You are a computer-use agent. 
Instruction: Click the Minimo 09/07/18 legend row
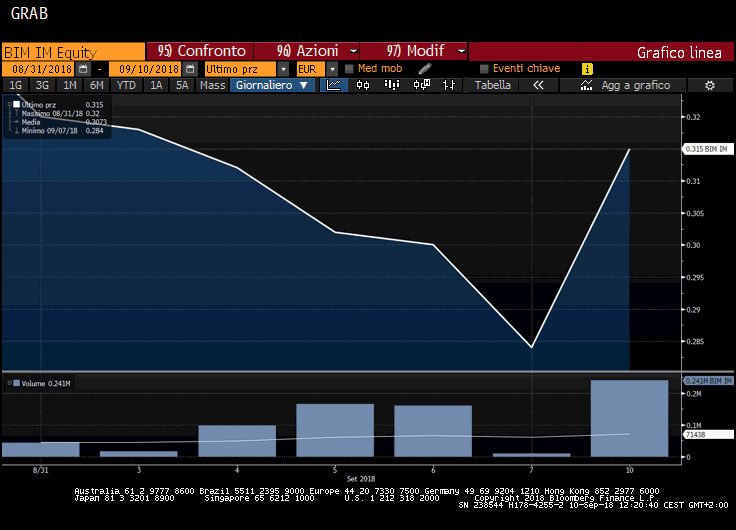click(x=60, y=131)
